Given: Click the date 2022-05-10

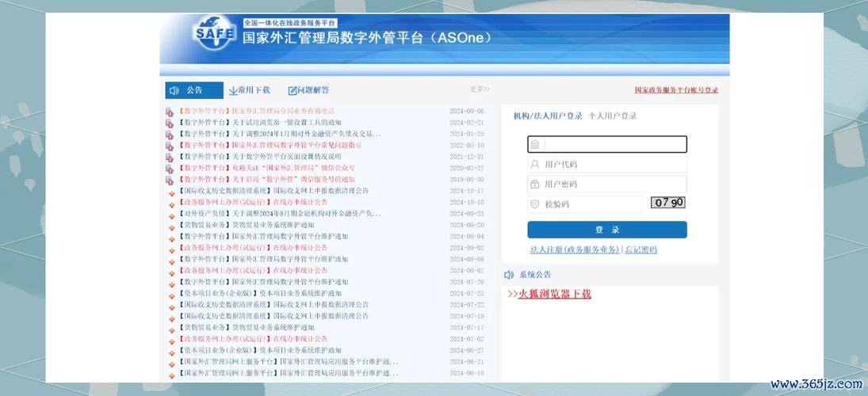Looking at the screenshot, I should pyautogui.click(x=467, y=146).
